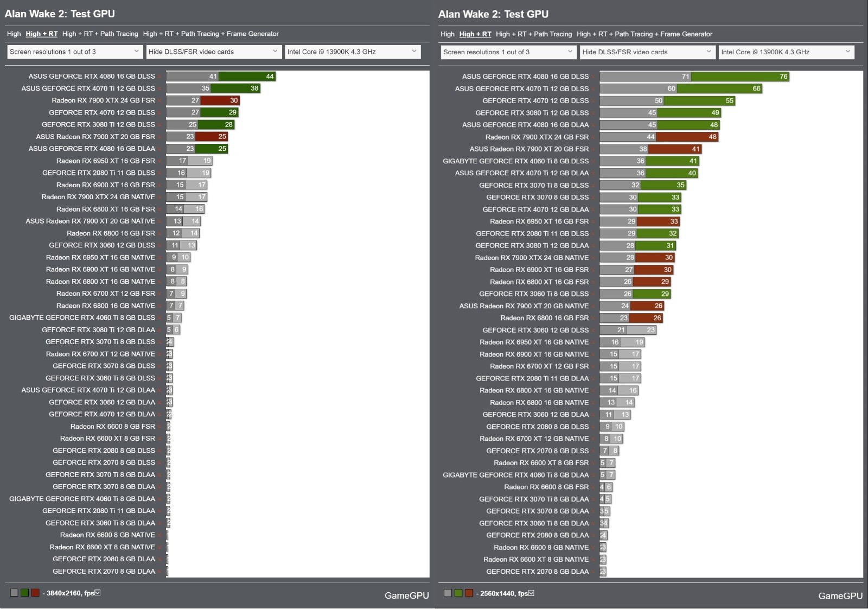Click the green 44 fps bar in the 3840x2160 chart
This screenshot has height=609, width=868.
tap(247, 77)
